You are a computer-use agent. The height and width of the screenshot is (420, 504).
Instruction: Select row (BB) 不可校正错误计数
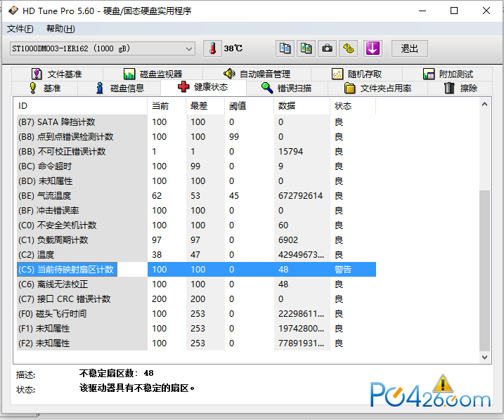[196, 152]
